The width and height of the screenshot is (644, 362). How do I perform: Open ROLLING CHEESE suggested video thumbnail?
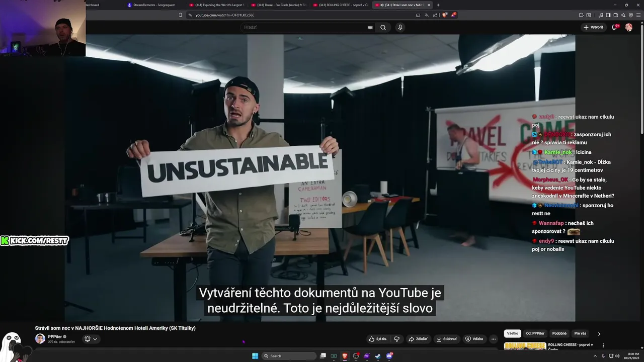point(525,346)
